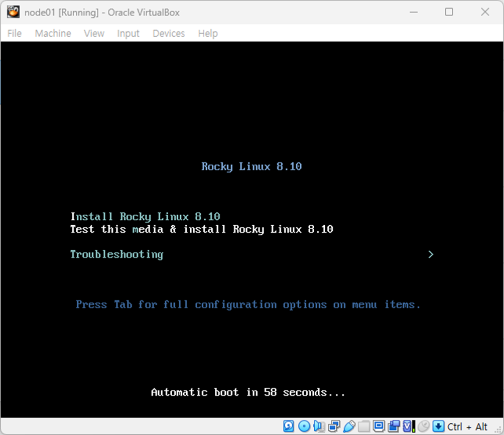The width and height of the screenshot is (504, 435).
Task: Click the CPU virtualization status icon
Action: (409, 426)
